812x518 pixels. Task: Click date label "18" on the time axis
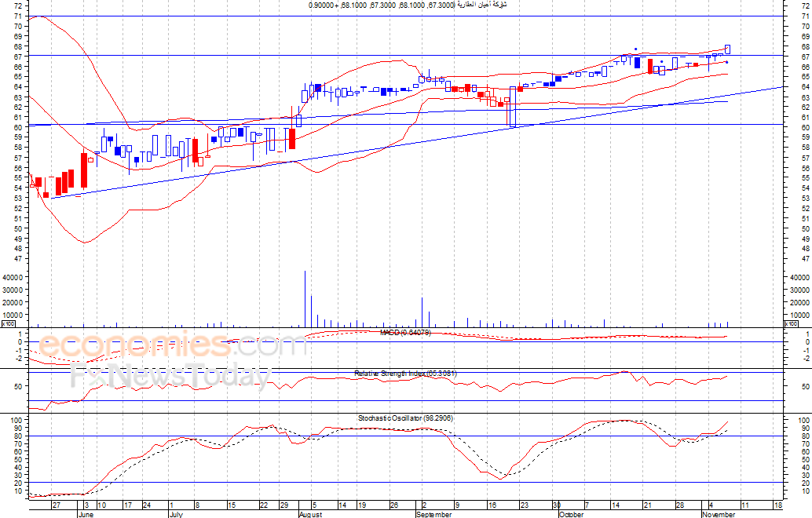pos(777,505)
